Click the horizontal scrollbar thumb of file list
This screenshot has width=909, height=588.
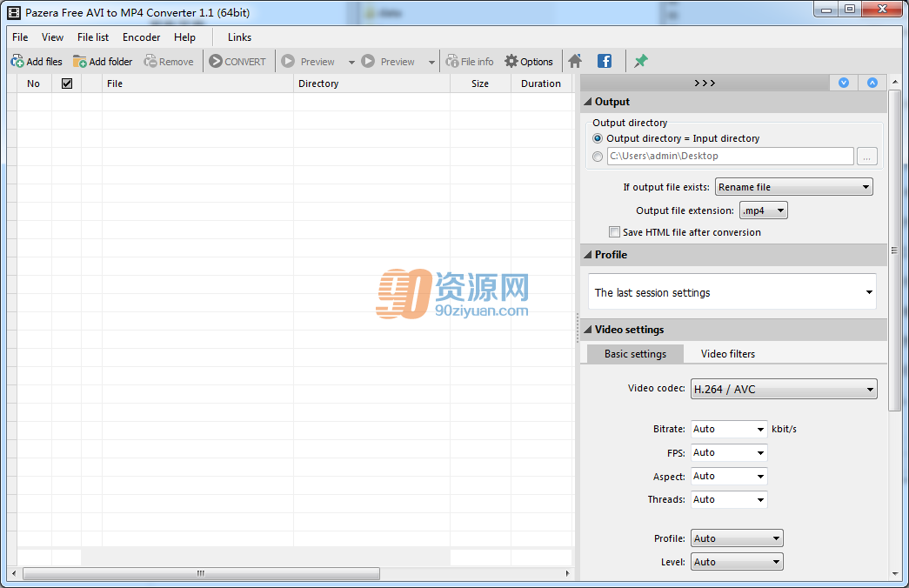click(x=201, y=573)
